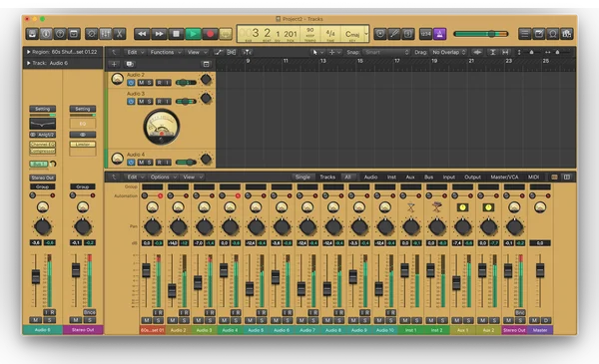599x364 pixels.
Task: Open the Smart Controls dial button
Action: pos(91,34)
